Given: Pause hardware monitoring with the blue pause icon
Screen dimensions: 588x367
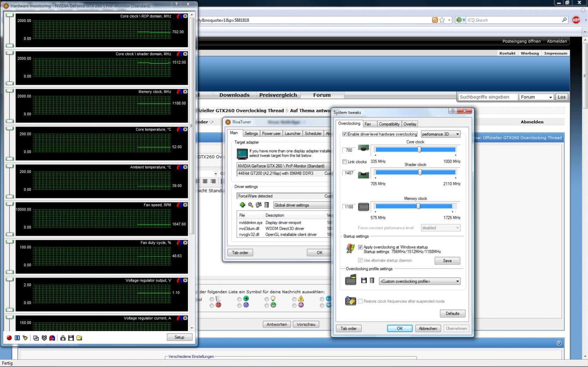Looking at the screenshot, I should (17, 338).
